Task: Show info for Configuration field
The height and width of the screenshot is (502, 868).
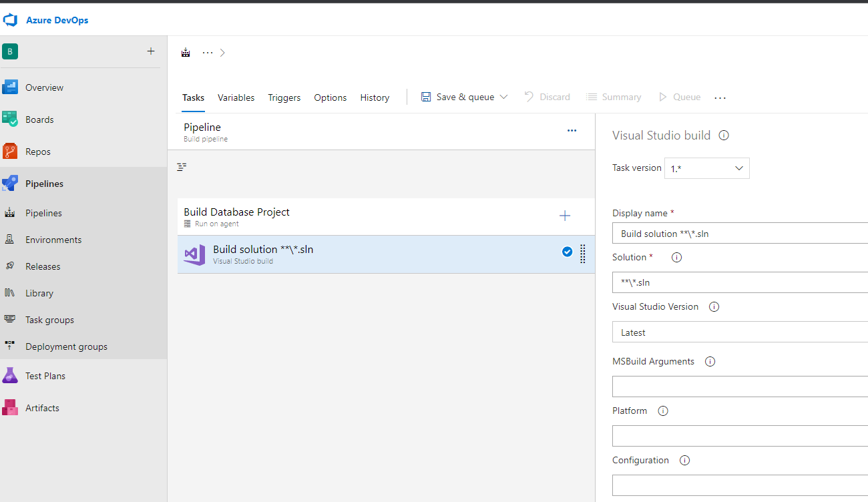Action: (684, 461)
